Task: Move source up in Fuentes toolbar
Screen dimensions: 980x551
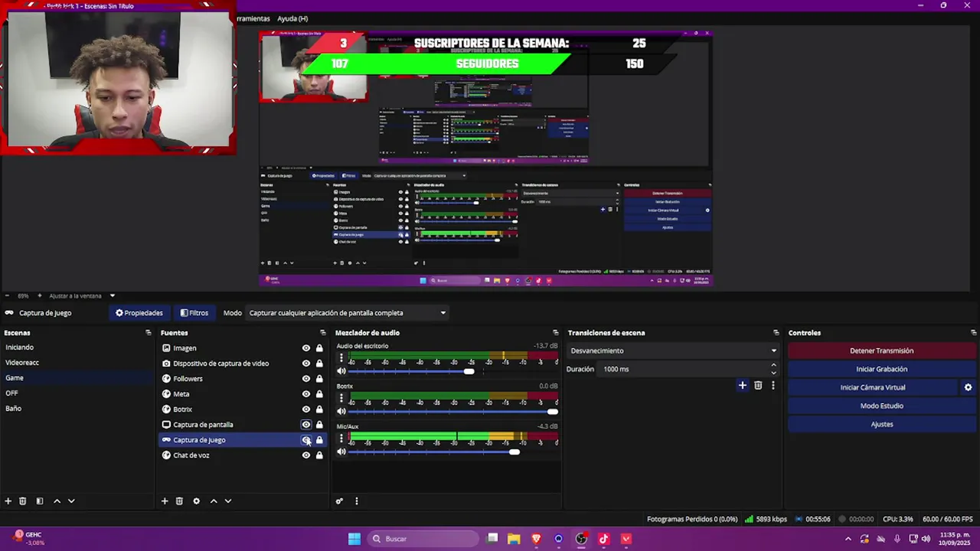Action: tap(214, 501)
